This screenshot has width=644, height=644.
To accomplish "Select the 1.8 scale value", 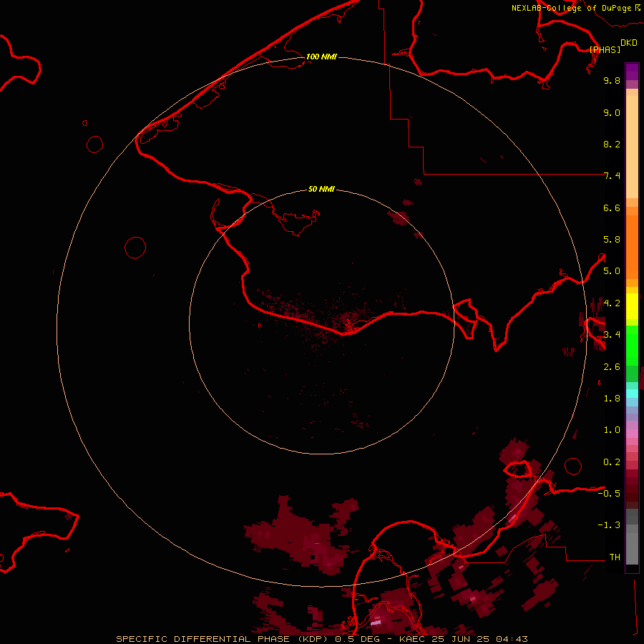I will (x=612, y=399).
